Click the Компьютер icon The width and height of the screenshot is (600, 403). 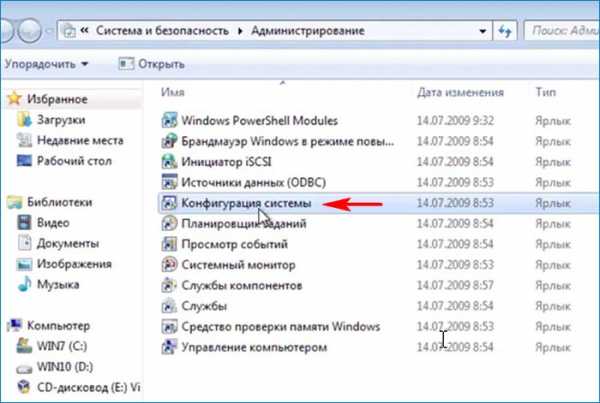click(15, 326)
